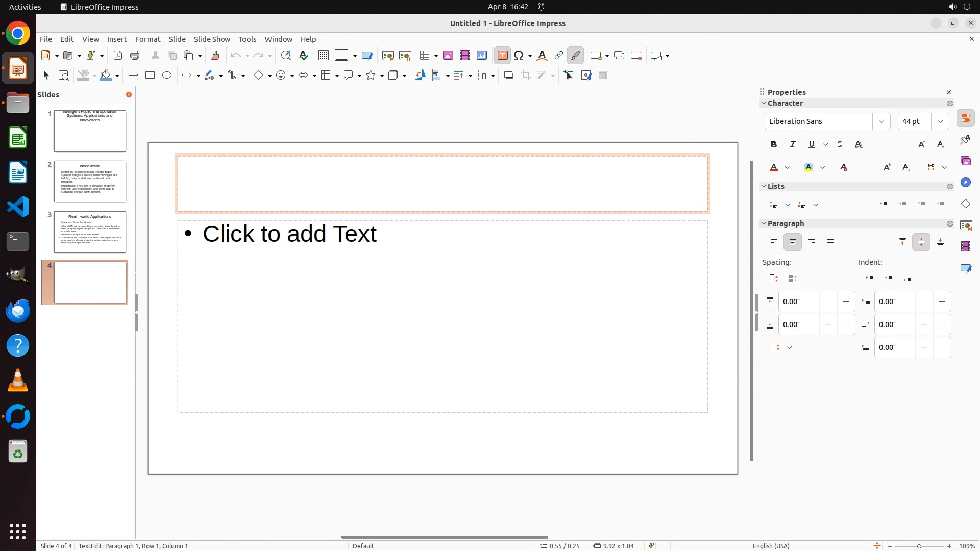Screen dimensions: 980x551
Task: Select slide 2 Introduction thumbnail
Action: click(90, 181)
